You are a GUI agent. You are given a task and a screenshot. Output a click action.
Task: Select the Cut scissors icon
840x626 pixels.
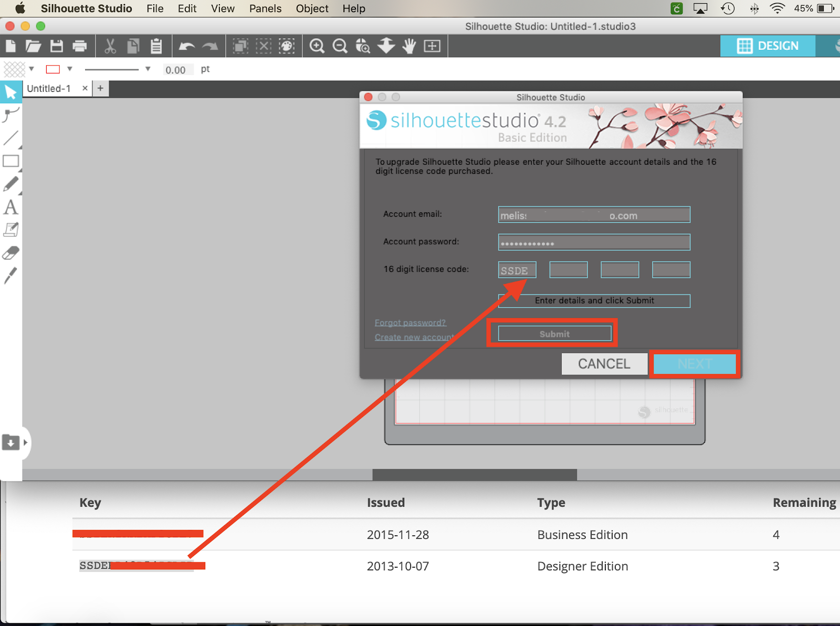click(x=110, y=46)
